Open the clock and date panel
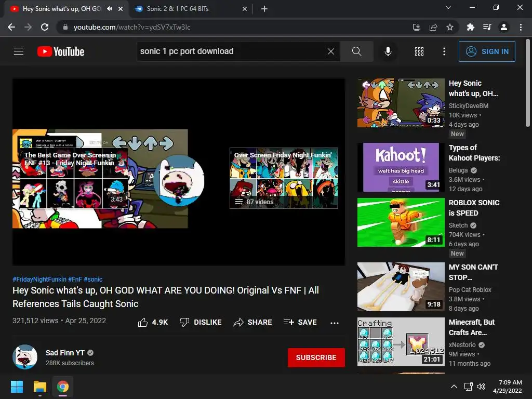Screen dimensions: 532x399 pos(507,387)
